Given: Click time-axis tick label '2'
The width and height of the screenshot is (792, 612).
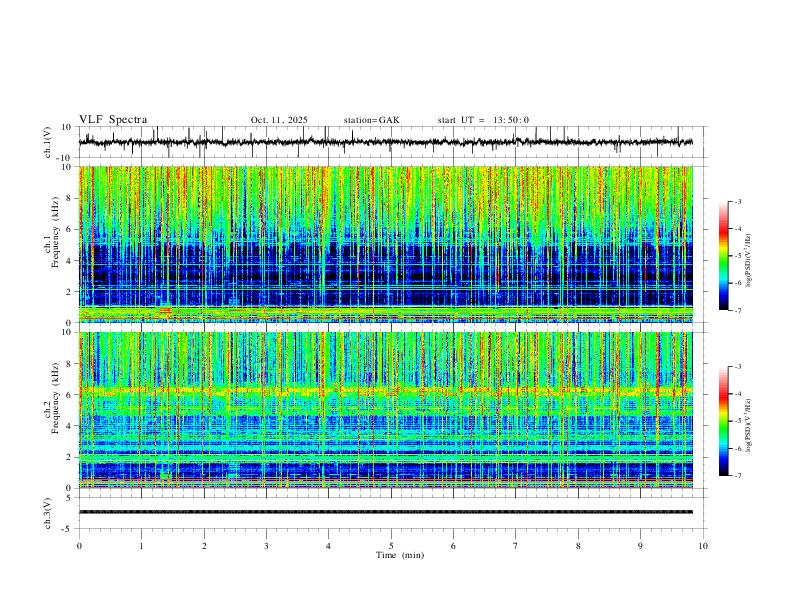Looking at the screenshot, I should (204, 546).
